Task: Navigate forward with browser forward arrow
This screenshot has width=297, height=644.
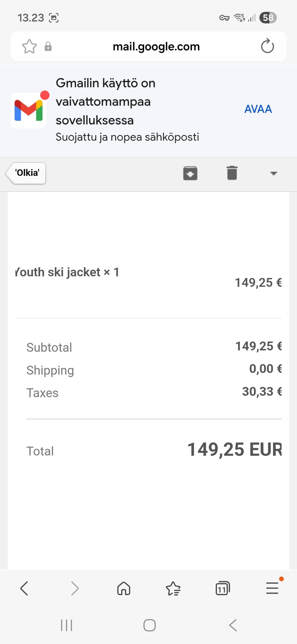Action: [75, 588]
